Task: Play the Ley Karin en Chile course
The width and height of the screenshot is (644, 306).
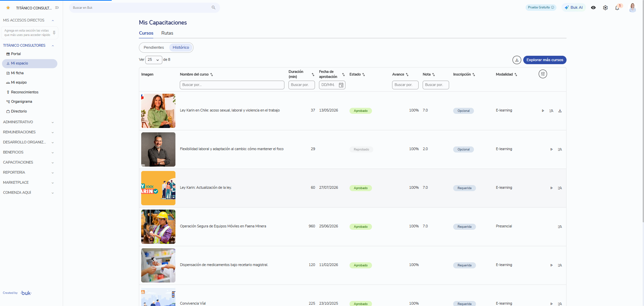Action: [x=543, y=111]
